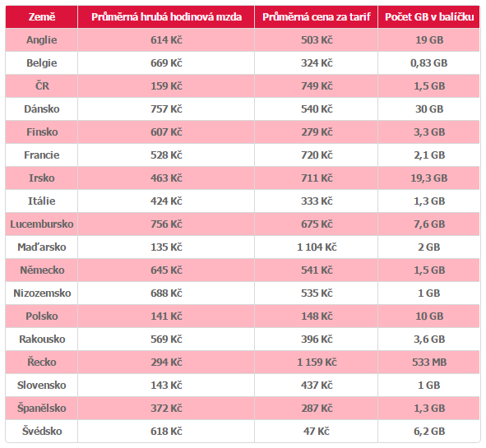
Task: Click Belgie's 669 Kč wage cell
Action: pos(166,63)
